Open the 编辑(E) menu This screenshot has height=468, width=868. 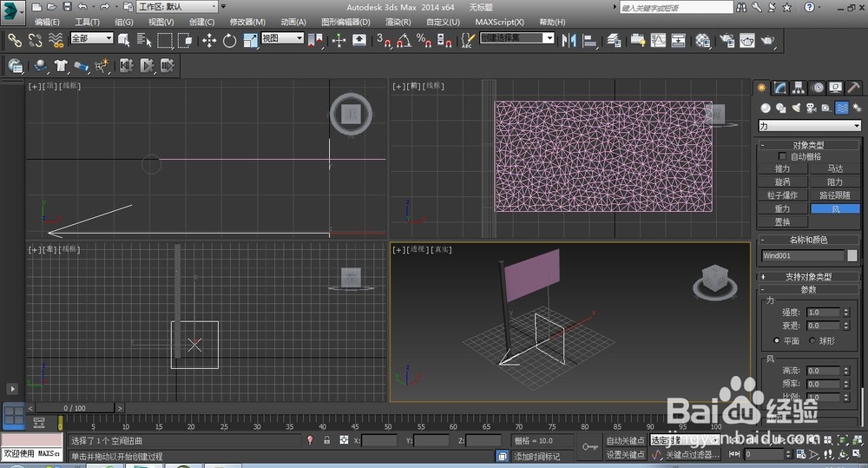[47, 22]
